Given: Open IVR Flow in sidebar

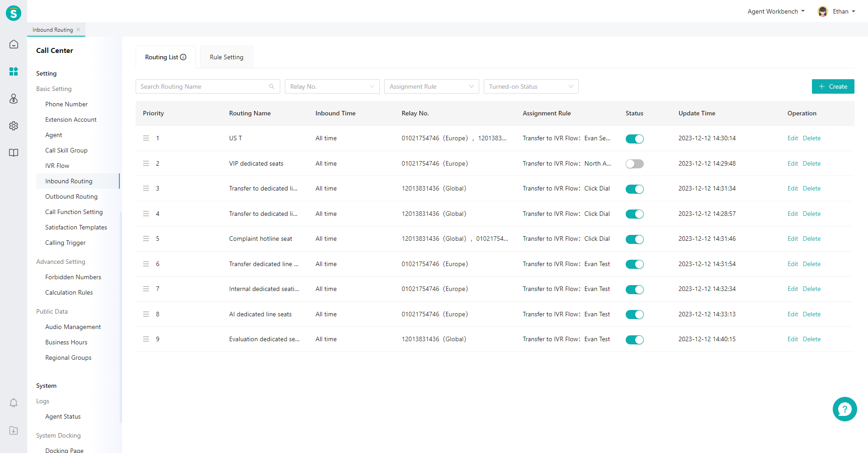Looking at the screenshot, I should [x=57, y=166].
